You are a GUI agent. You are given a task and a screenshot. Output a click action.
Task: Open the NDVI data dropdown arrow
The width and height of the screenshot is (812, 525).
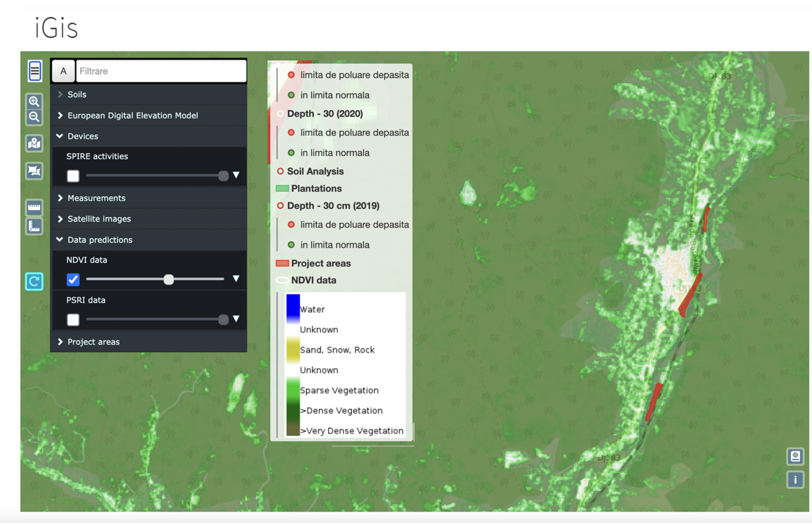(x=236, y=279)
